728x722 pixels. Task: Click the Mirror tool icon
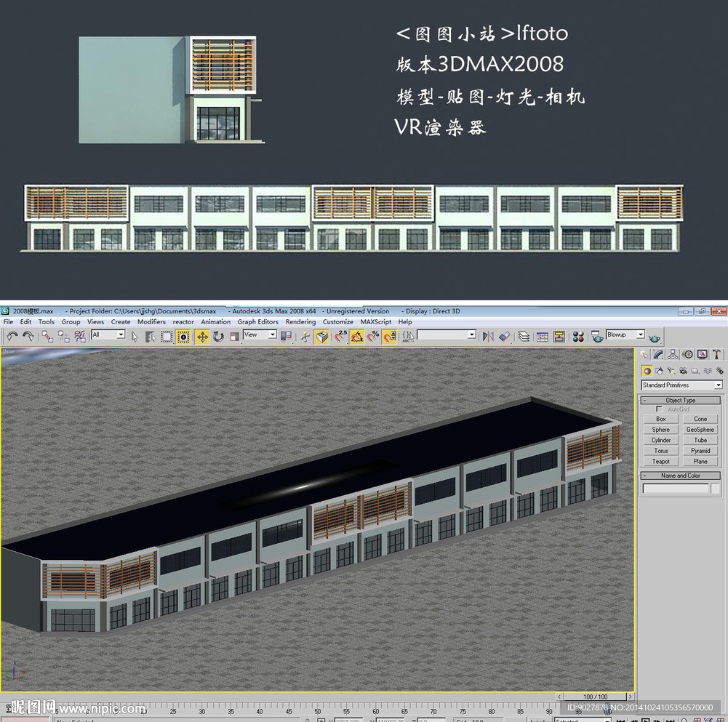point(488,336)
